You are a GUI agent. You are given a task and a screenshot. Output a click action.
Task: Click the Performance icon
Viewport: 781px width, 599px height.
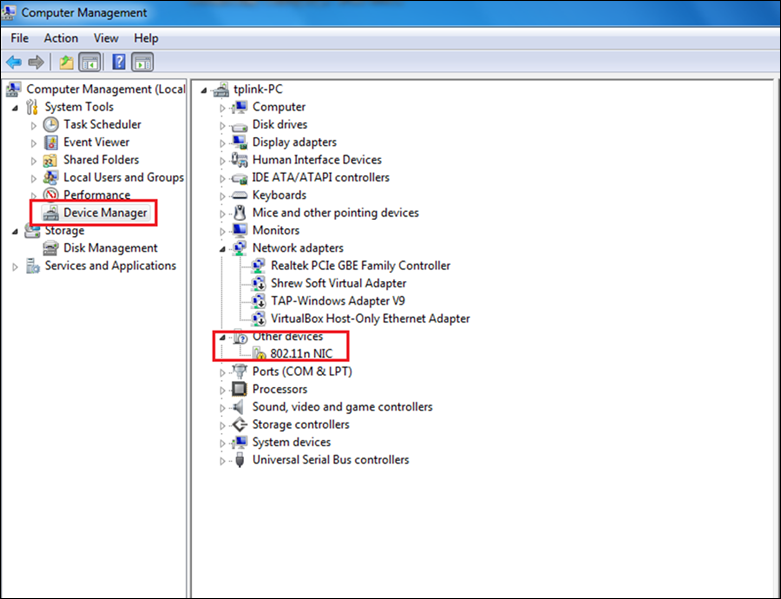coord(51,194)
